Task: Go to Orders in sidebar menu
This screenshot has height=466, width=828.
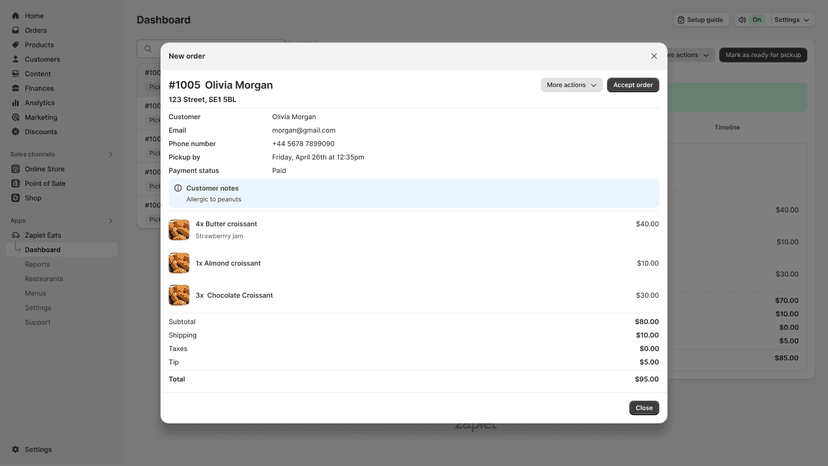Action: [x=35, y=30]
